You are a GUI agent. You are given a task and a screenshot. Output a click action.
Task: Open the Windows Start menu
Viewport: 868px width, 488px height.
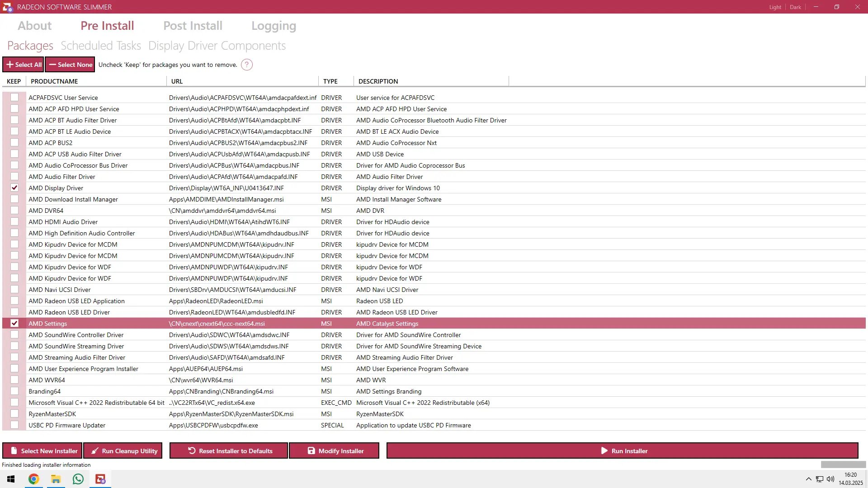11,479
